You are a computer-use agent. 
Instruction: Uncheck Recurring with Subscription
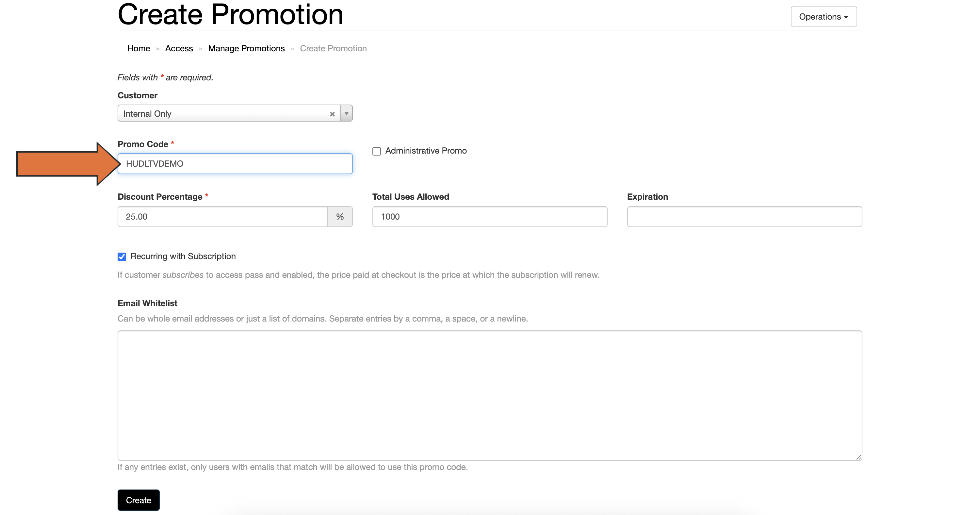pyautogui.click(x=122, y=257)
